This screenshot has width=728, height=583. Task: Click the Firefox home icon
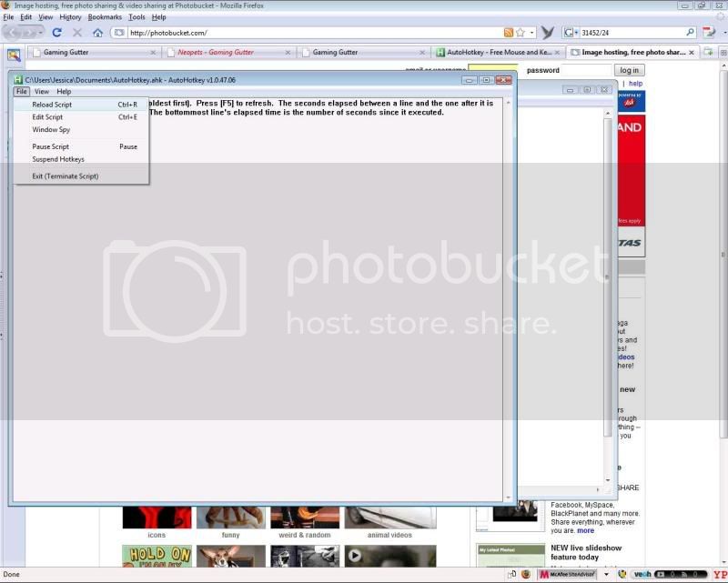point(97,33)
